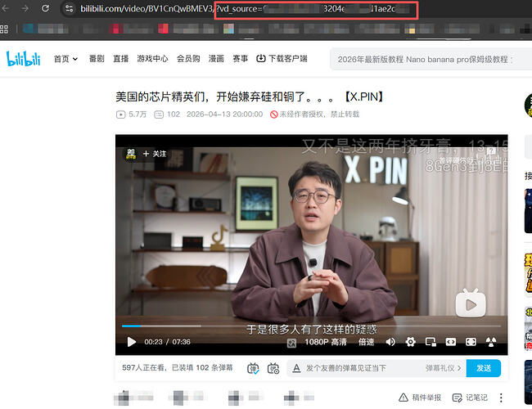Open the 会员购 navigation item
Viewport: 532px width, 409px height.
(x=188, y=59)
